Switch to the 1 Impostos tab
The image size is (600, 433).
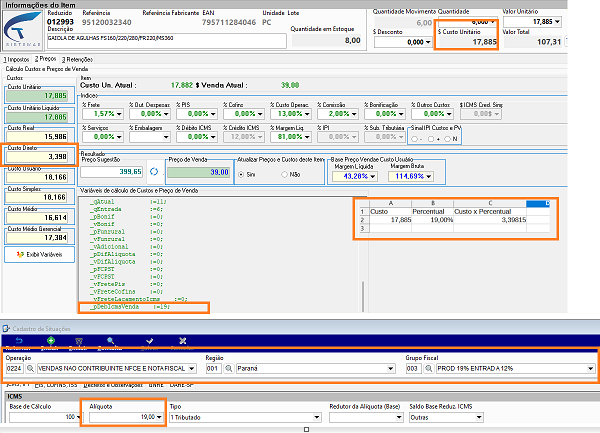coord(16,59)
